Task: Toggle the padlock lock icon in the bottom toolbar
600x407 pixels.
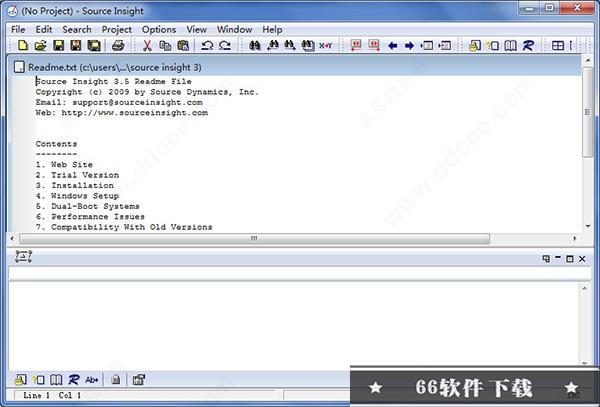Action: [x=116, y=379]
